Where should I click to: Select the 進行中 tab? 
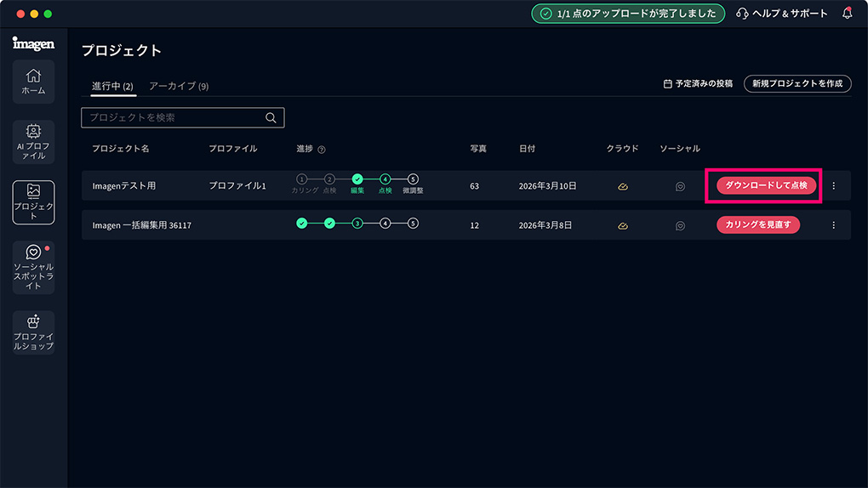point(112,86)
